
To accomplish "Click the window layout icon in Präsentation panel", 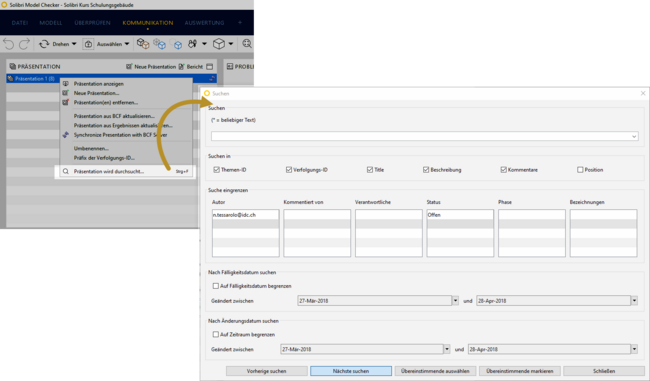I will point(210,66).
